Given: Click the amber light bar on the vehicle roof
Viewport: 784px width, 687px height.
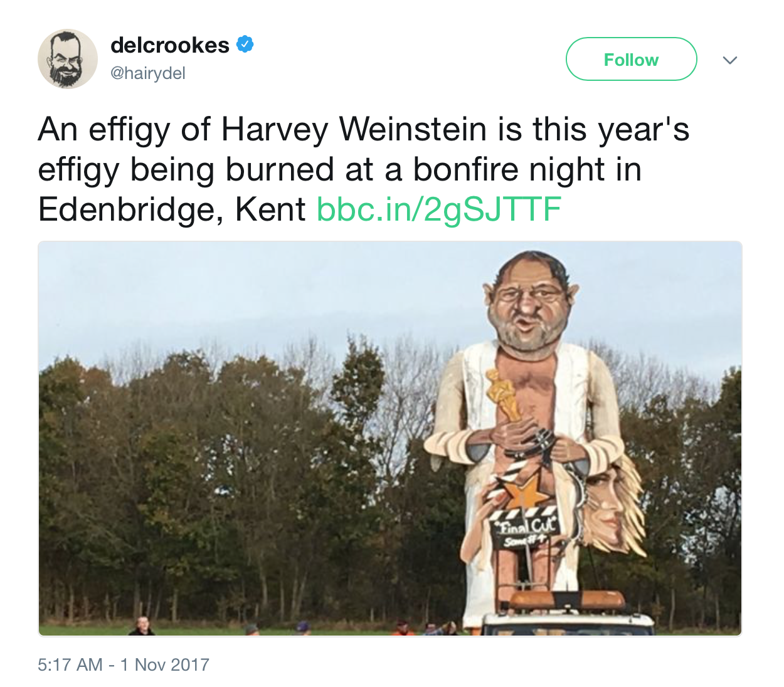Looking at the screenshot, I should point(568,600).
